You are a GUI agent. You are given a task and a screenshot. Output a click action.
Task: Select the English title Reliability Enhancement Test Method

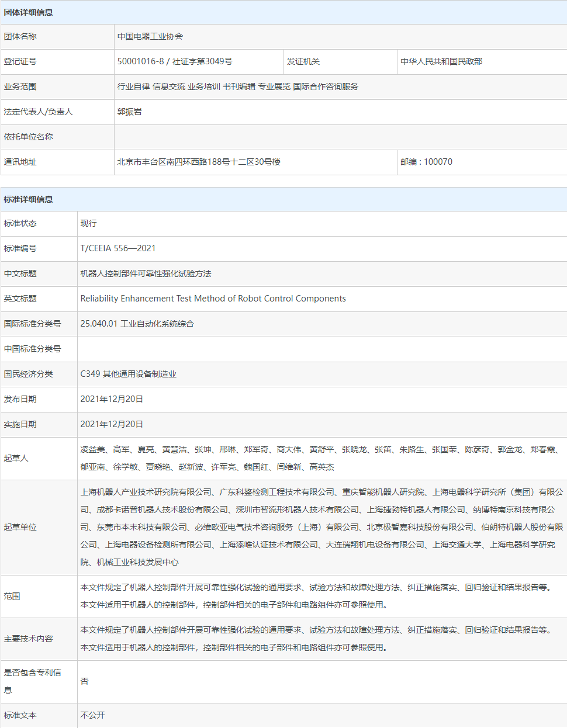tap(213, 299)
